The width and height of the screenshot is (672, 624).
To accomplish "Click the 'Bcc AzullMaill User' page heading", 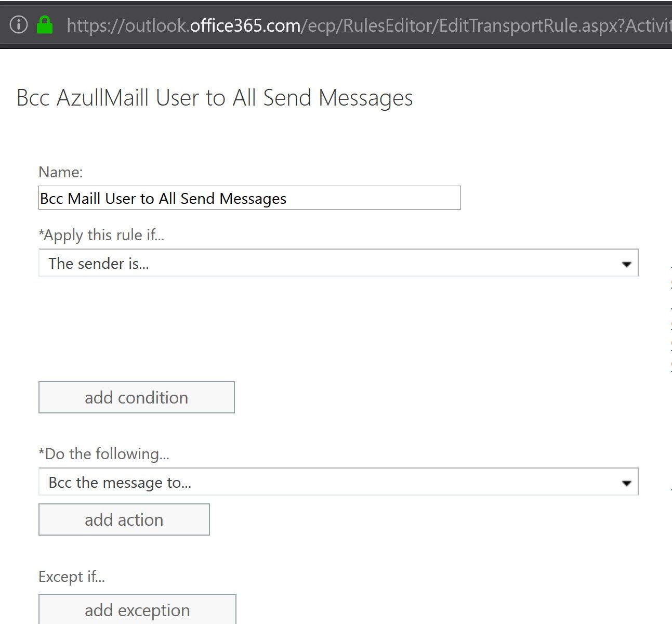I will (215, 98).
